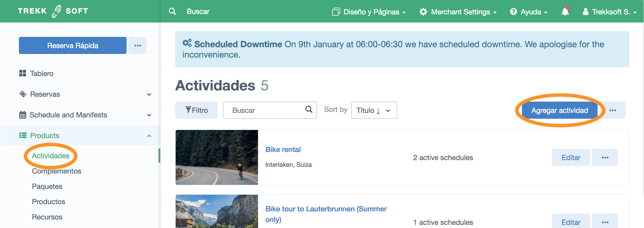The width and height of the screenshot is (644, 228).
Task: Click the Merchant Settings gear icon
Action: tap(423, 12)
